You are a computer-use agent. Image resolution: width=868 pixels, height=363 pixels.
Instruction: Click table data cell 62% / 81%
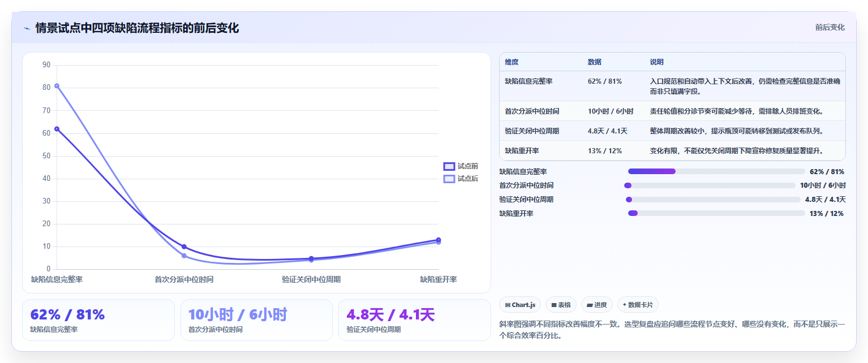coord(605,81)
